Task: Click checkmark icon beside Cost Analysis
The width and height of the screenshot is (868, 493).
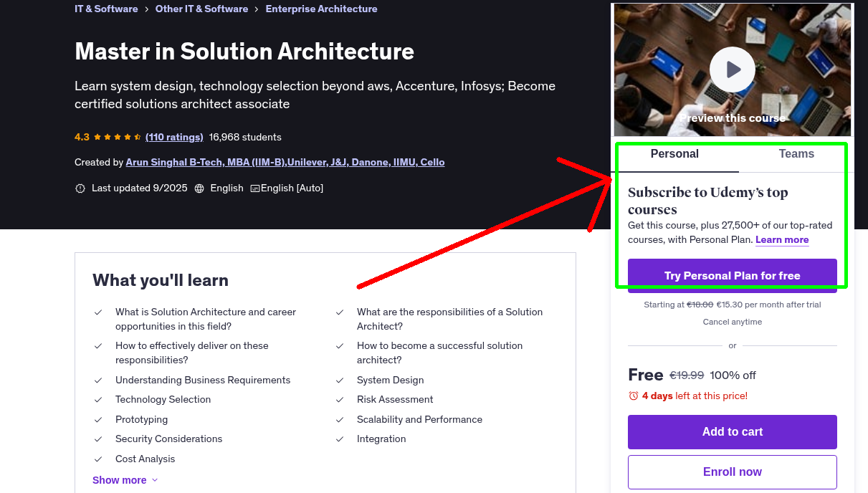Action: coord(98,459)
